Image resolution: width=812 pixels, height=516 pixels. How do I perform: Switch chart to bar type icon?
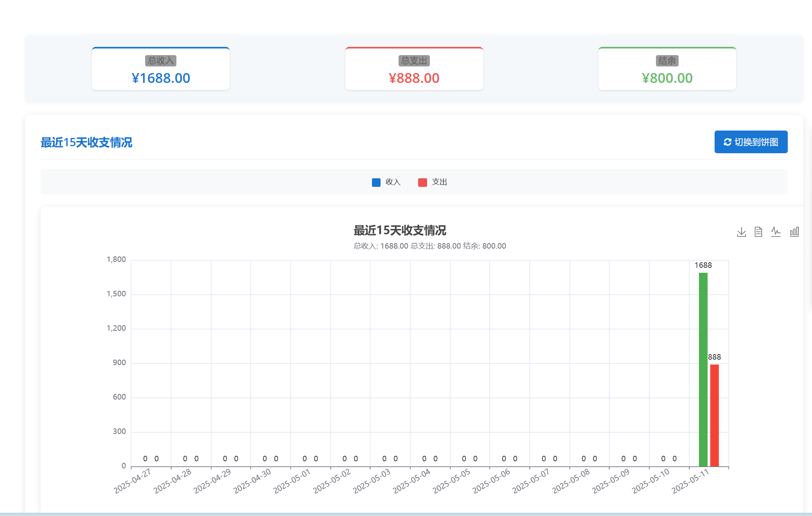[794, 232]
